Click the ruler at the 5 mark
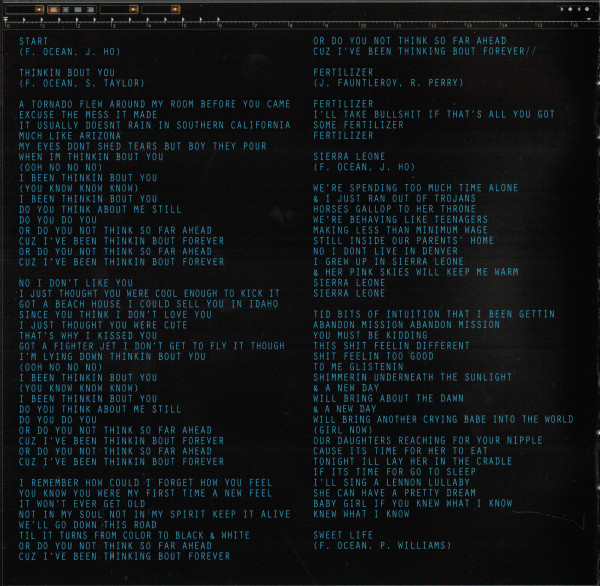 coord(184,24)
